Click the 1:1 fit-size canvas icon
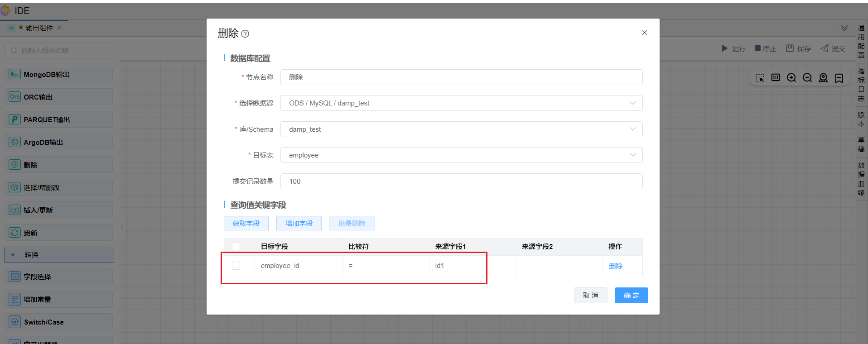Screen dimensions: 868x344 coord(776,78)
